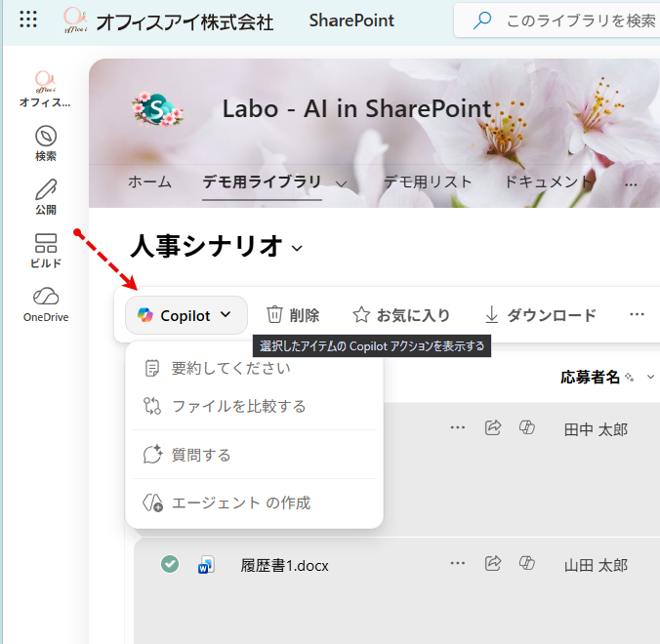Screen dimensions: 660x644
Task: Open the デモ用ライブラリ navigation tab
Action: click(262, 181)
